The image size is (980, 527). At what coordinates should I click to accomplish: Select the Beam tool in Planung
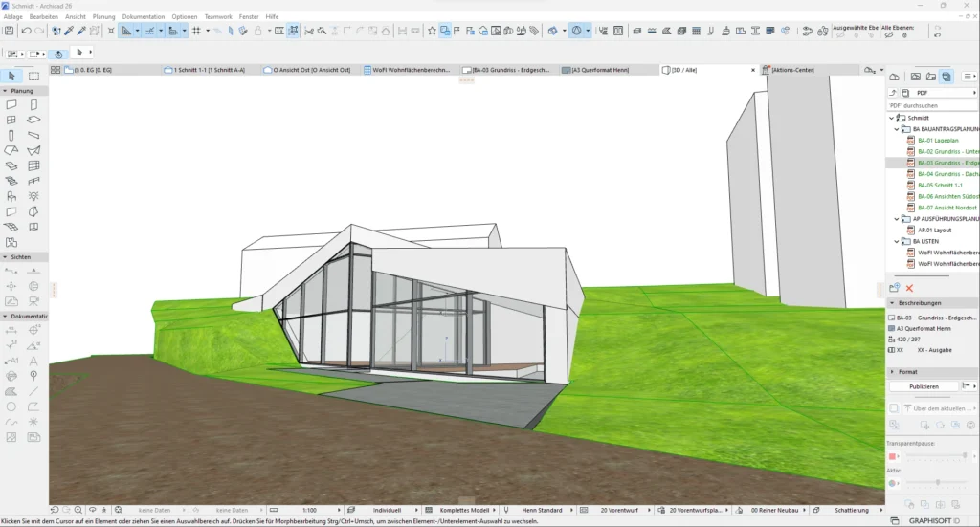coord(33,136)
